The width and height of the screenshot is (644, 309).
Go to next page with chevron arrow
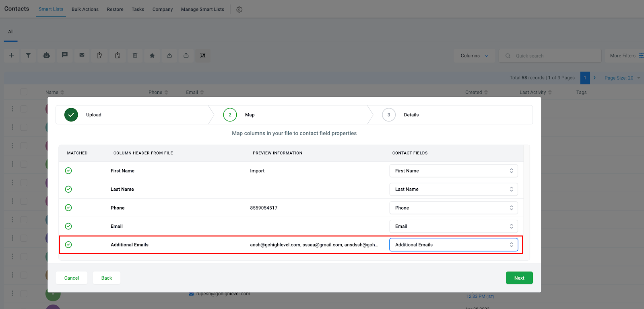tap(594, 78)
